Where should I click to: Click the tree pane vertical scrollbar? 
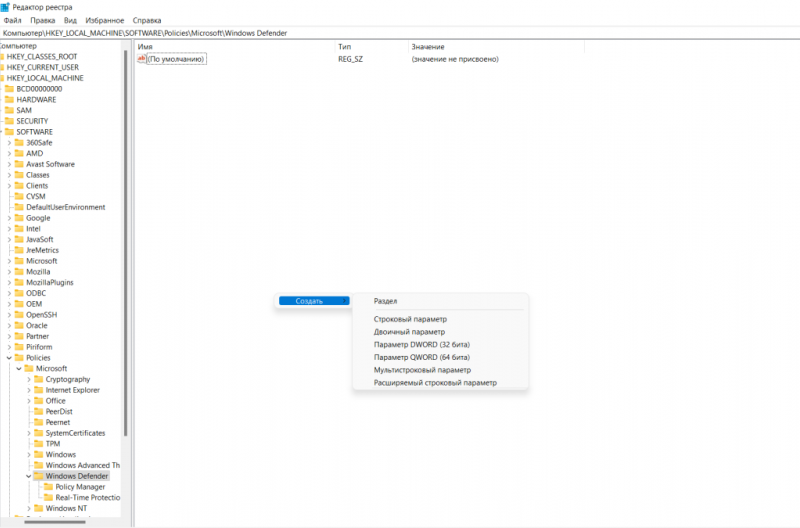[x=125, y=250]
